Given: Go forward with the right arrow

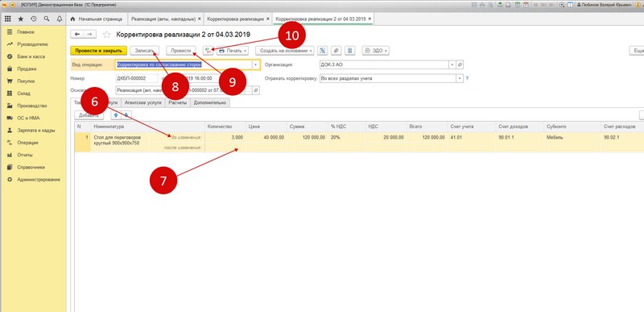Looking at the screenshot, I should 90,34.
